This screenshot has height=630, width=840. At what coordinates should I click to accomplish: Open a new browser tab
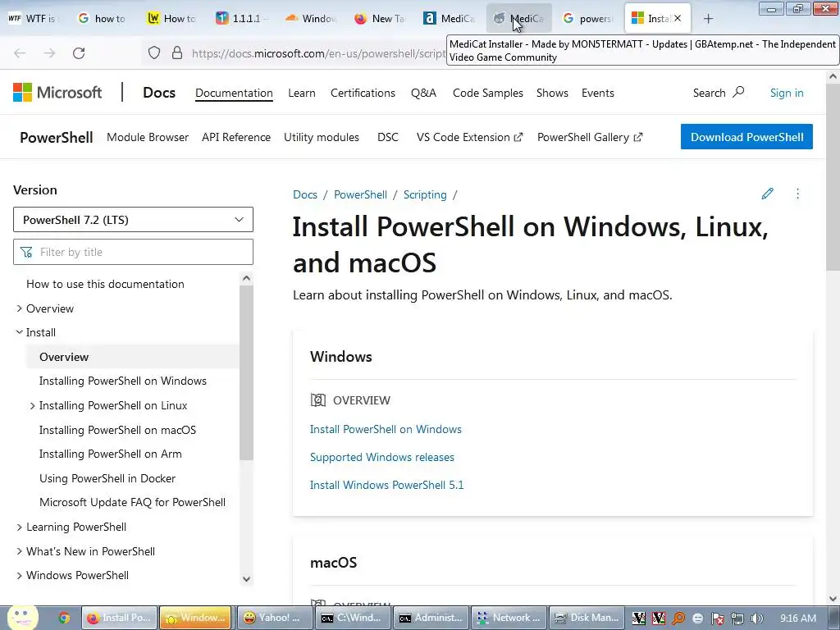pos(708,19)
